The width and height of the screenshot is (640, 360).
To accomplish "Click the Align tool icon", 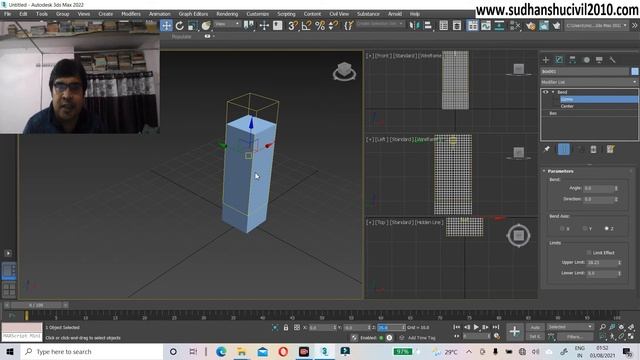I will [x=428, y=26].
